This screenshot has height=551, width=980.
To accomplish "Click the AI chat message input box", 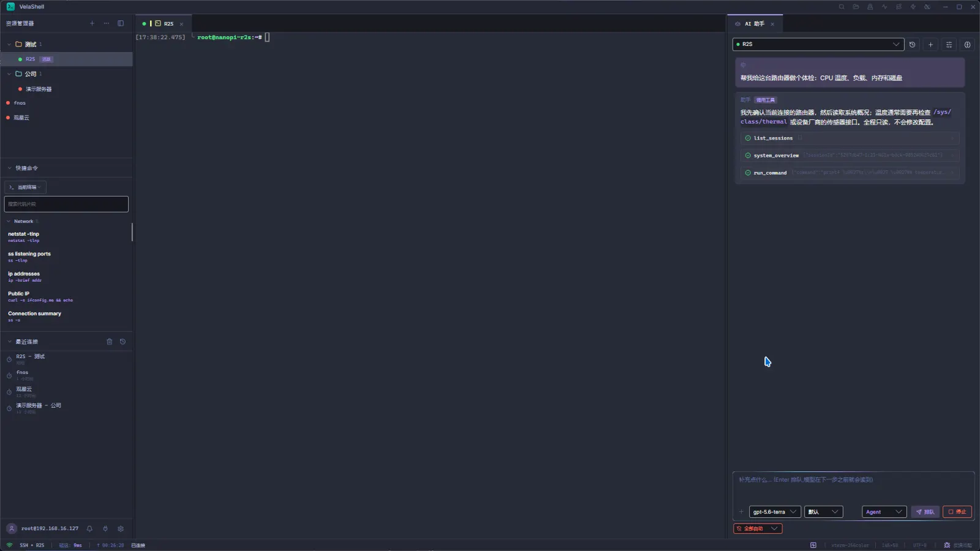I will pos(853,487).
